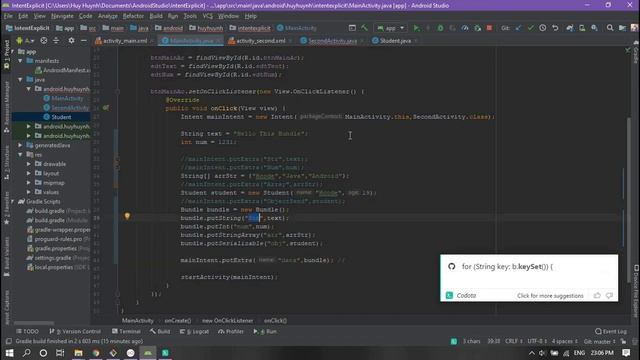Open Windows Start menu
This screenshot has width=640, height=360.
tap(9, 353)
